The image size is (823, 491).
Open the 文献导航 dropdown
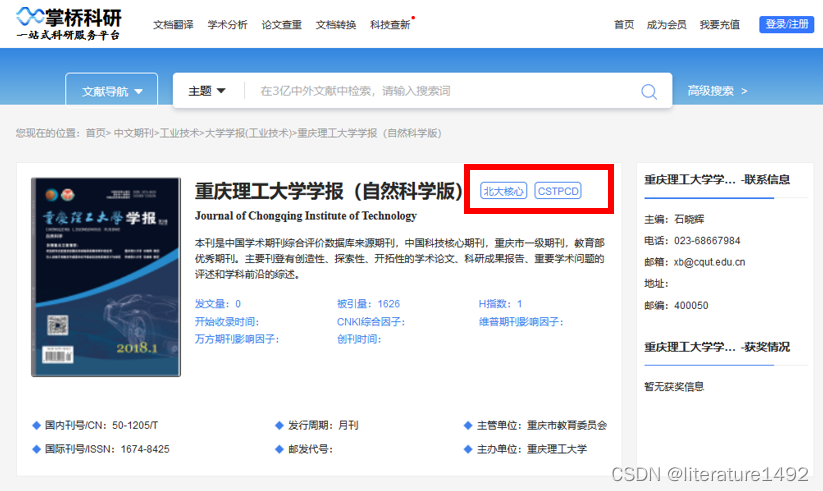pyautogui.click(x=111, y=91)
